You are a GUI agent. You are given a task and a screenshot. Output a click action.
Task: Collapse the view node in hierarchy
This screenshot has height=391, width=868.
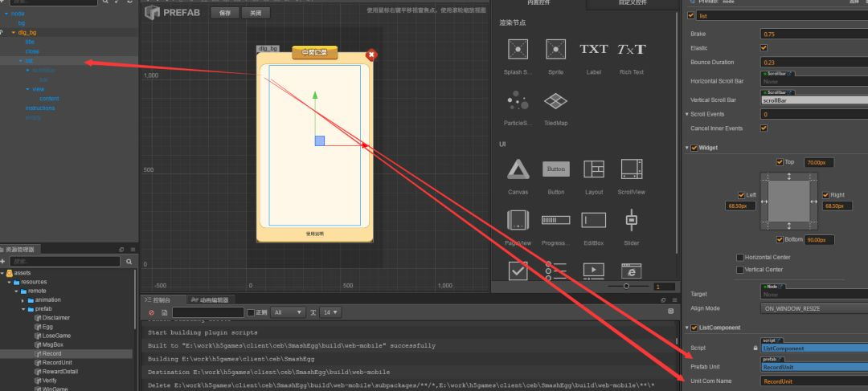(x=27, y=89)
